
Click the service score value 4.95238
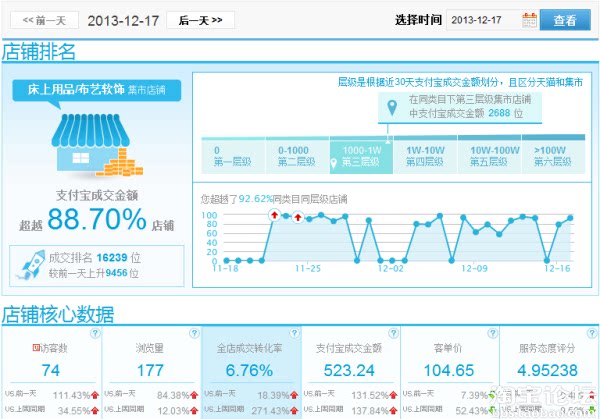547,370
